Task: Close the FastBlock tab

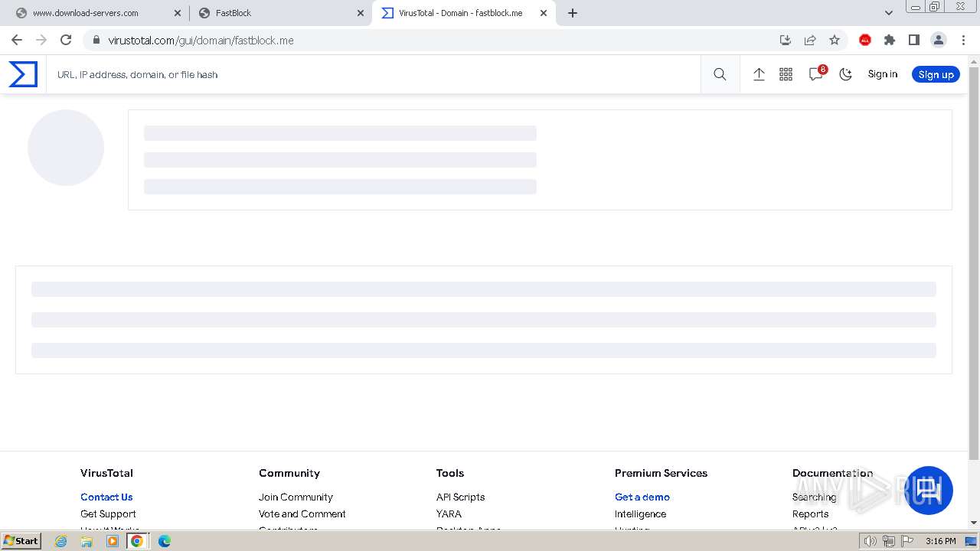Action: click(x=361, y=13)
